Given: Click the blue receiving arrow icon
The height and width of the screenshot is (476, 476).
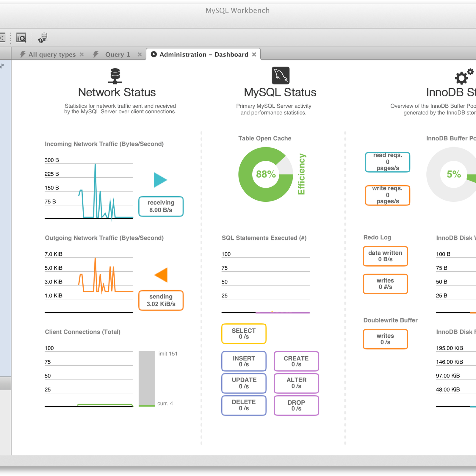Looking at the screenshot, I should pyautogui.click(x=161, y=180).
